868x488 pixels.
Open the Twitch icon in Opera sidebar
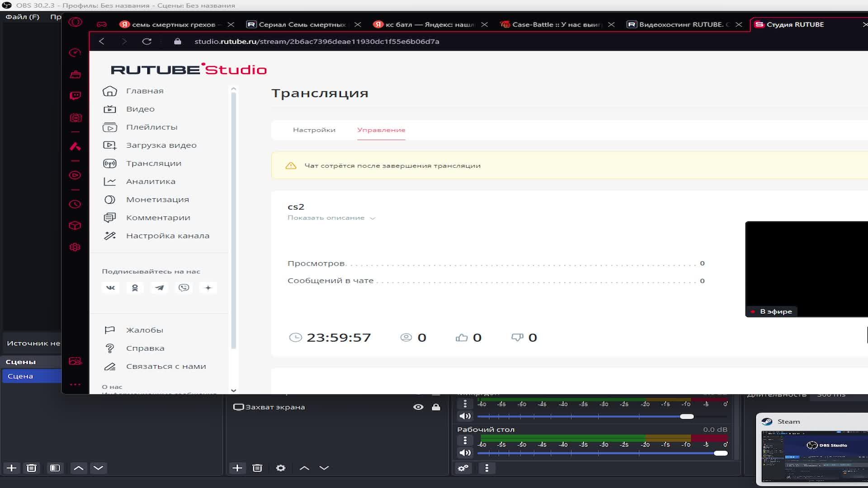pos(75,95)
